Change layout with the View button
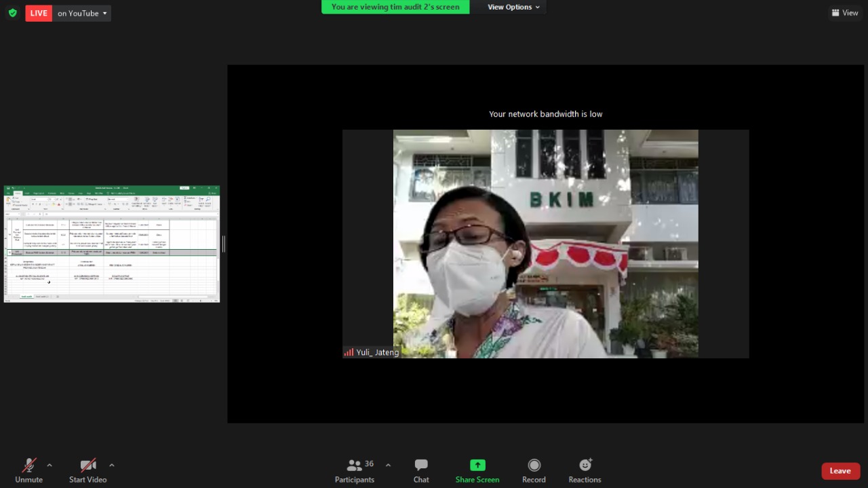868x488 pixels. pyautogui.click(x=844, y=13)
